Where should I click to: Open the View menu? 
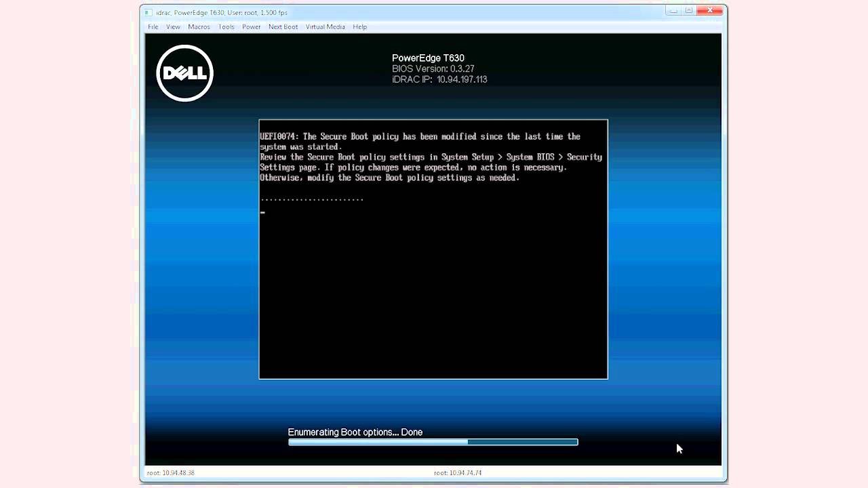(x=173, y=27)
